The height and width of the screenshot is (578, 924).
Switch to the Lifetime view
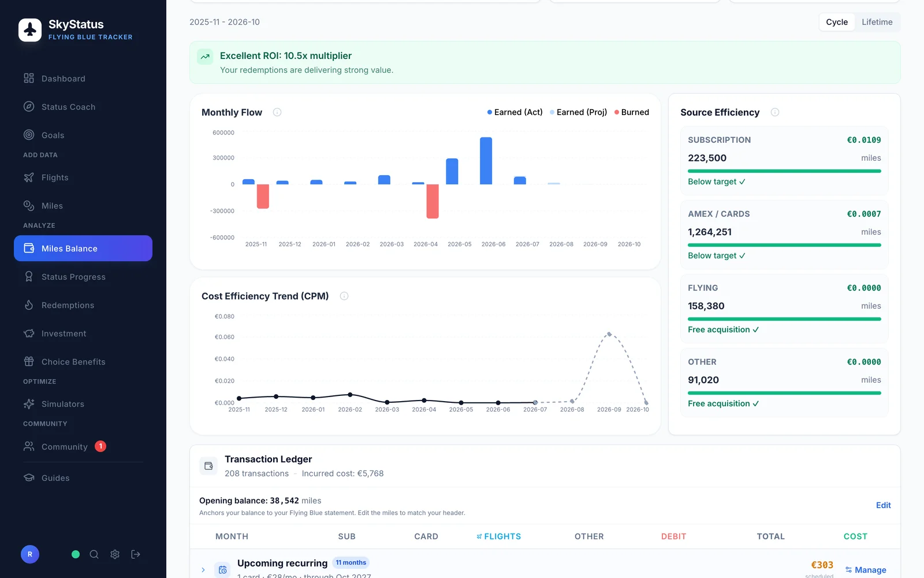[x=877, y=22]
